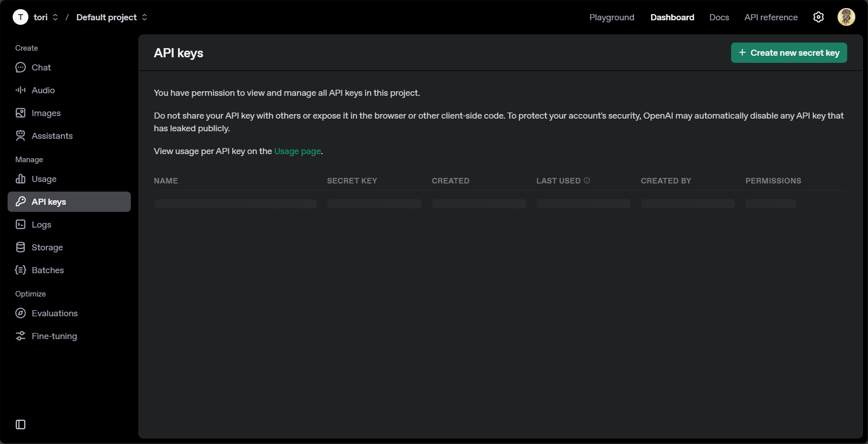This screenshot has width=868, height=444.
Task: Open Logs from the sidebar
Action: point(69,225)
